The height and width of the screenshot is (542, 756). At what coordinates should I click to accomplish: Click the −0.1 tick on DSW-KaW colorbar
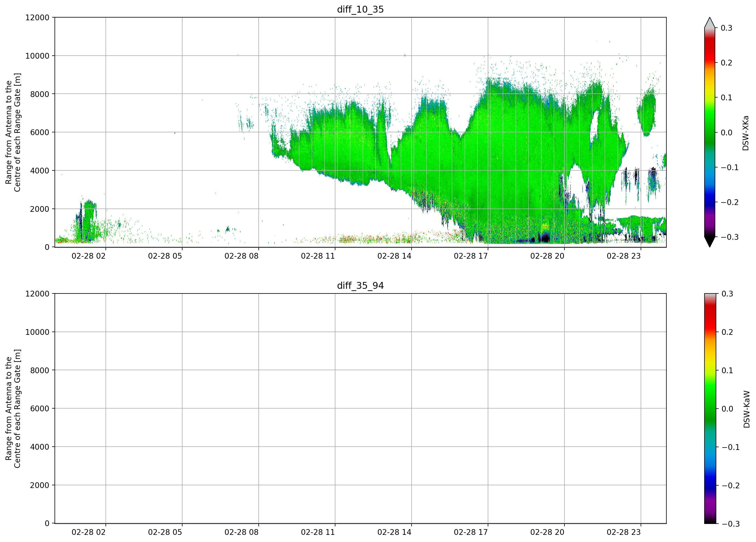click(x=731, y=447)
